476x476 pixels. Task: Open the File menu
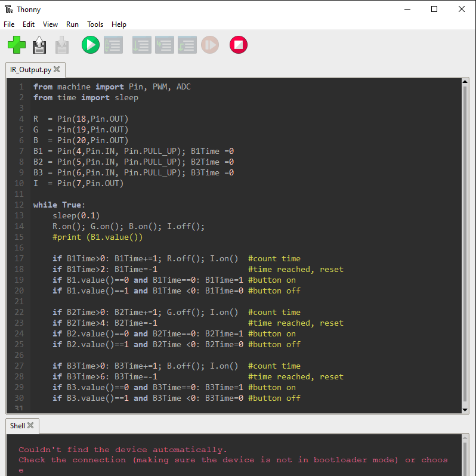[x=9, y=24]
